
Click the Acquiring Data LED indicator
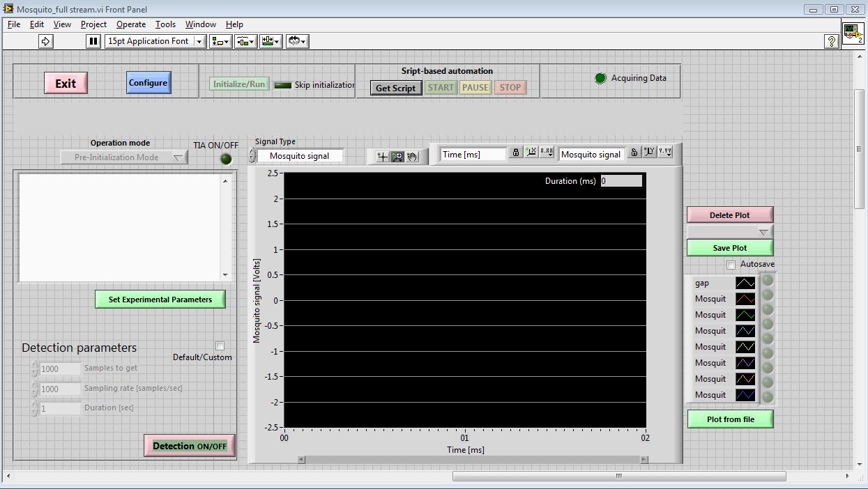[x=600, y=79]
